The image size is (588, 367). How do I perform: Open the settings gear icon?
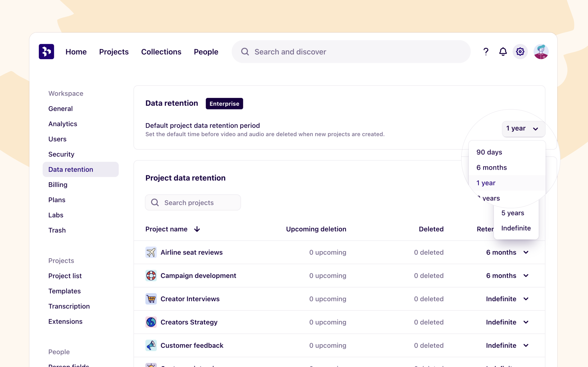click(x=520, y=51)
